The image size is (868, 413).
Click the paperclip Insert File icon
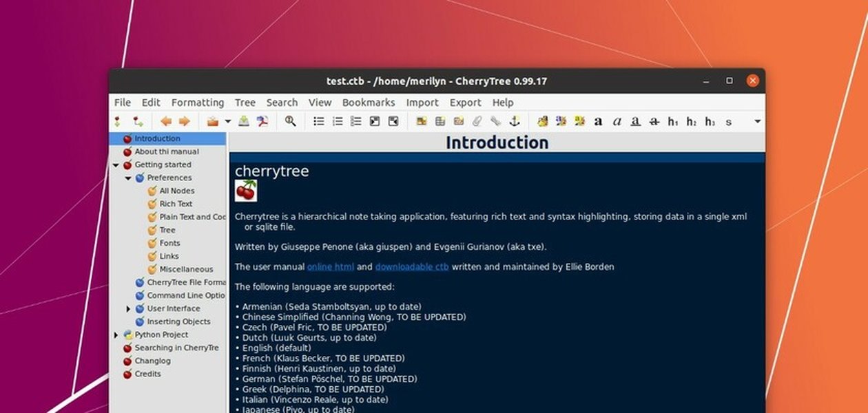pos(477,121)
